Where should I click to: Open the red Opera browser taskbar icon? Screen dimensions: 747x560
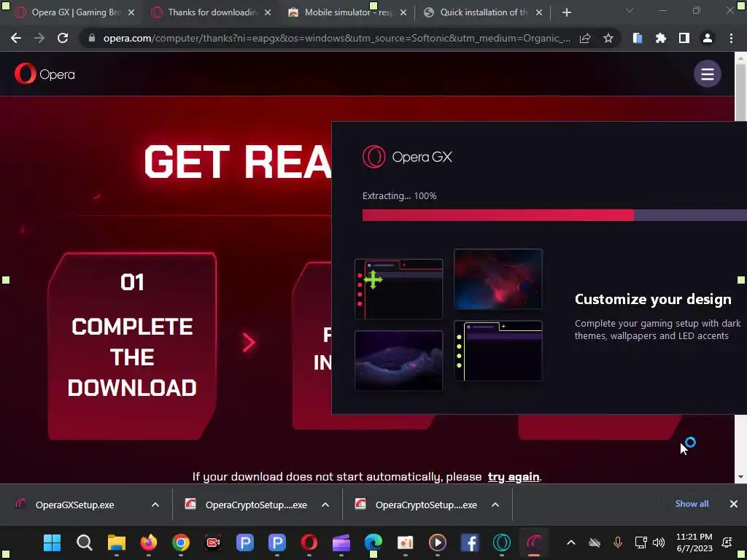point(309,542)
